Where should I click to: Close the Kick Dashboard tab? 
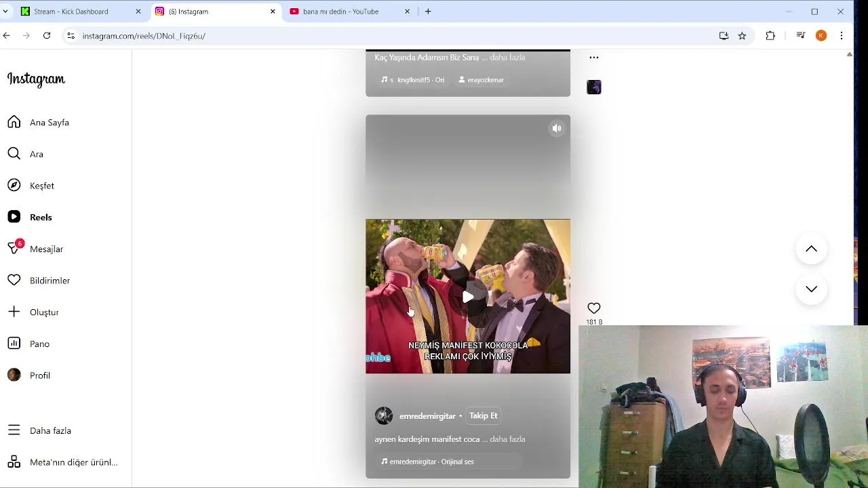138,12
